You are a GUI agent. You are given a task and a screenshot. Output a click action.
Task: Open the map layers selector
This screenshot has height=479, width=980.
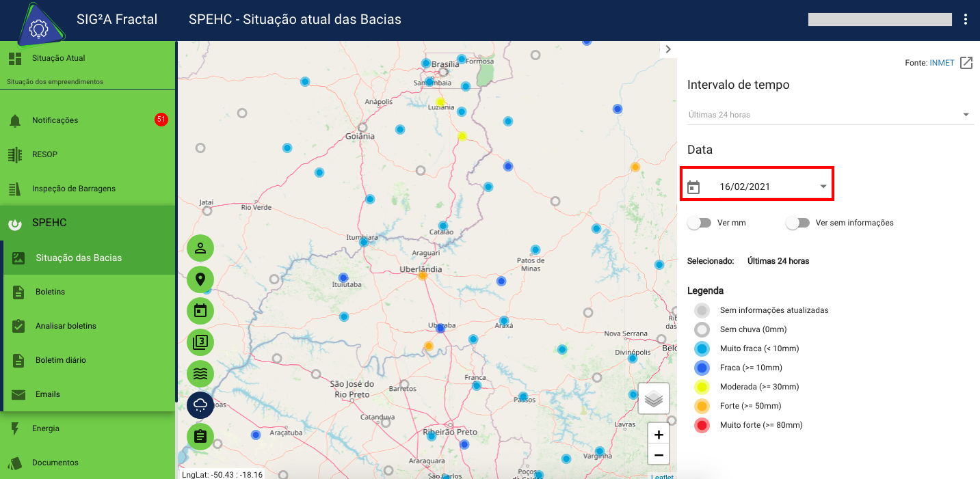653,398
